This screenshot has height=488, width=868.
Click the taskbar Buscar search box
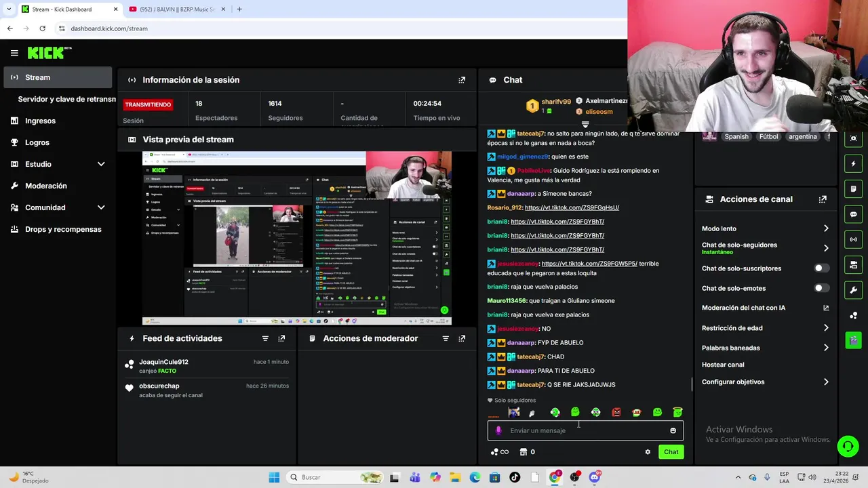[x=335, y=477]
